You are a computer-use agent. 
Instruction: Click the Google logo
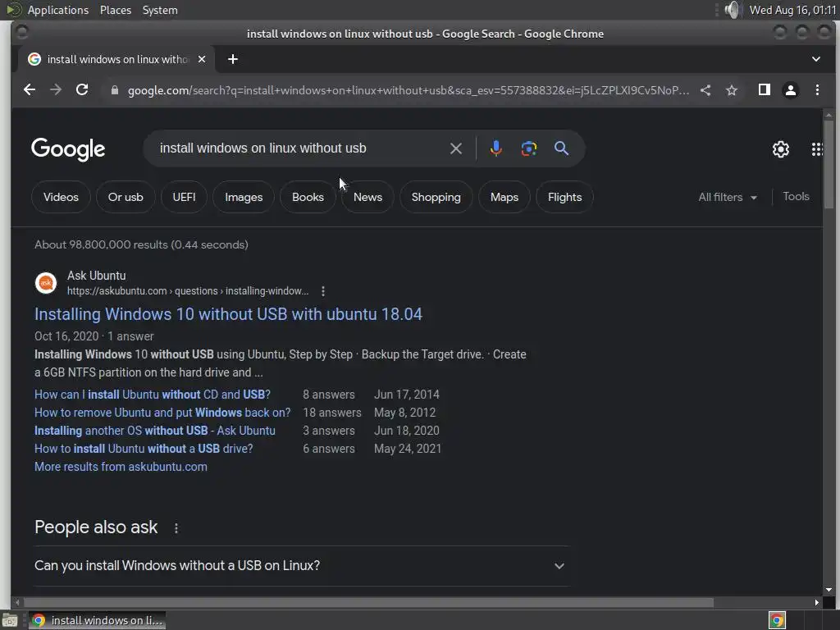click(68, 149)
